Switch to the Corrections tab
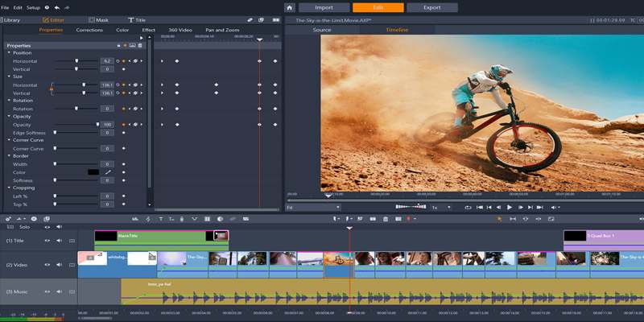 [x=89, y=30]
